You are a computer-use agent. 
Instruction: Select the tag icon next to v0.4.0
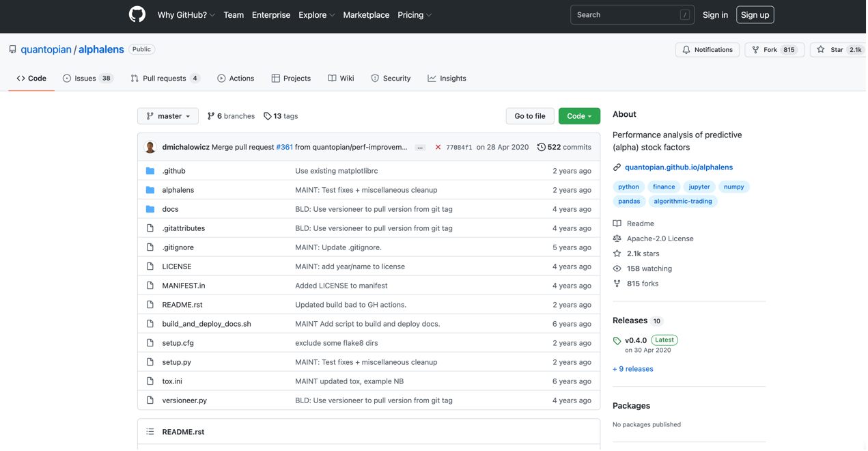[617, 340]
